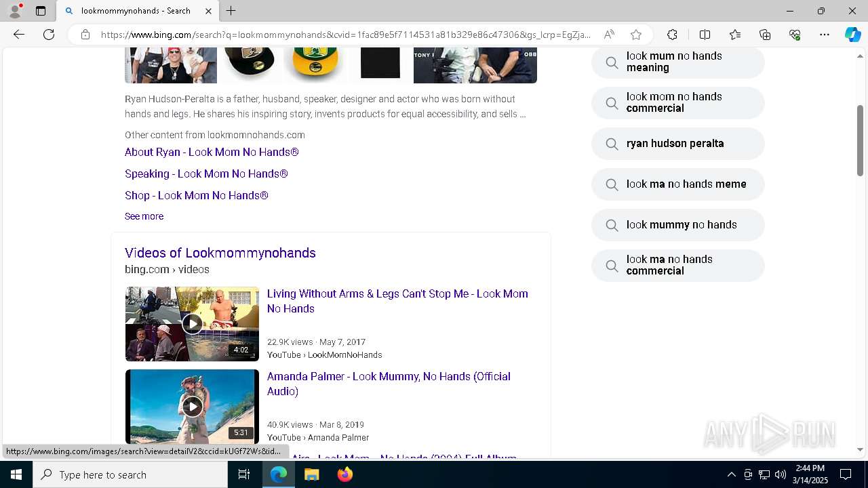Click the yellow cap image thumbnail
The height and width of the screenshot is (488, 868).
click(315, 65)
